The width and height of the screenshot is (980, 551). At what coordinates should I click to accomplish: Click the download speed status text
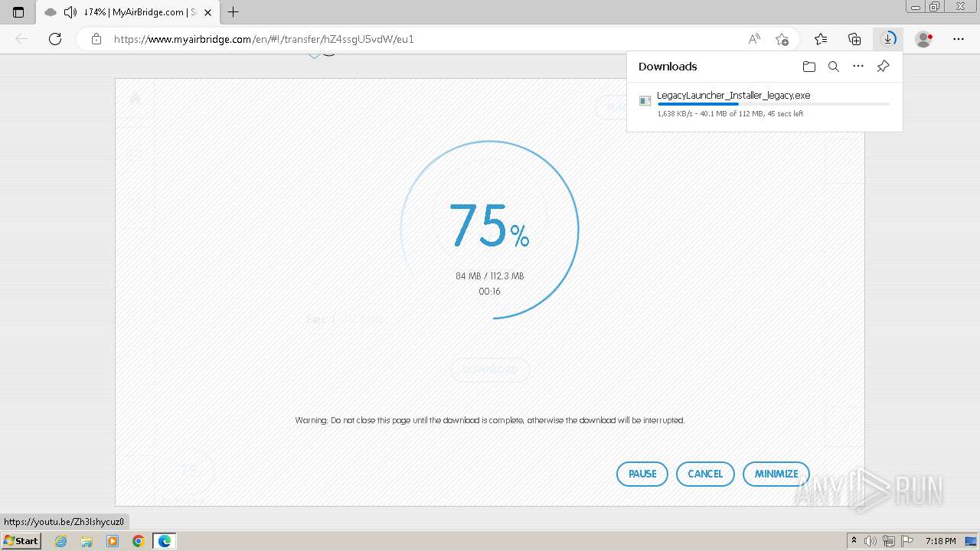click(x=730, y=114)
